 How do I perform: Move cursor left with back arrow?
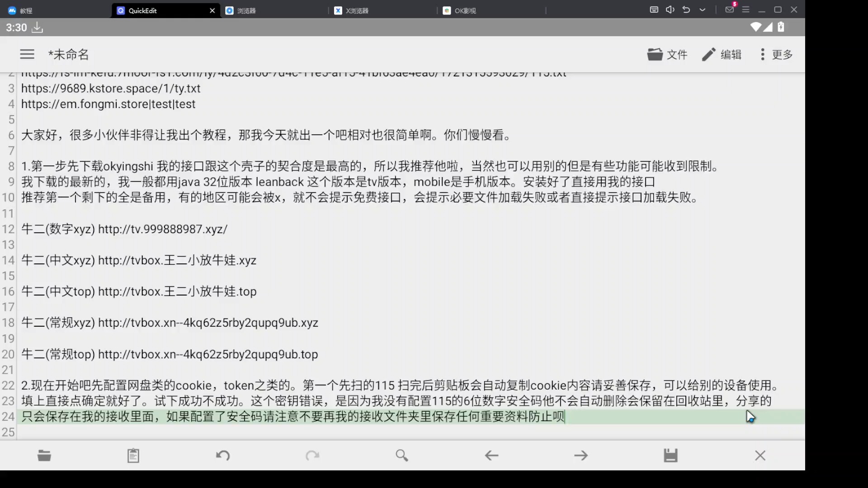click(491, 455)
